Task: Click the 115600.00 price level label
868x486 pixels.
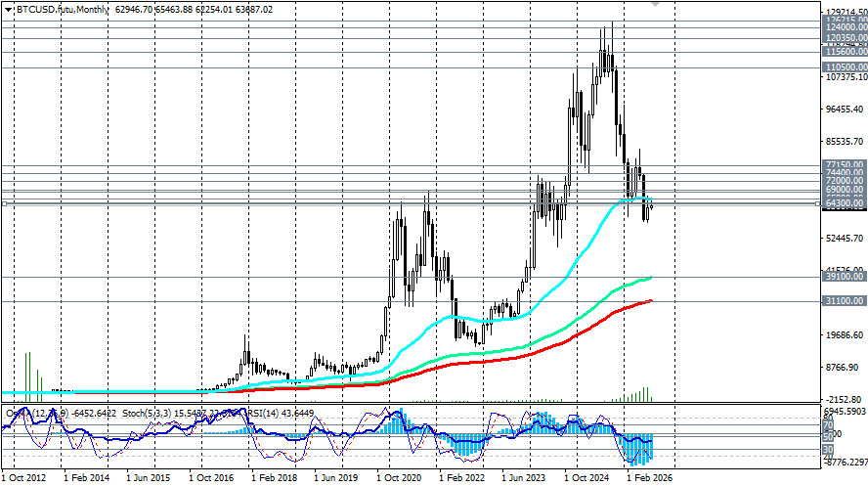Action: coord(846,52)
